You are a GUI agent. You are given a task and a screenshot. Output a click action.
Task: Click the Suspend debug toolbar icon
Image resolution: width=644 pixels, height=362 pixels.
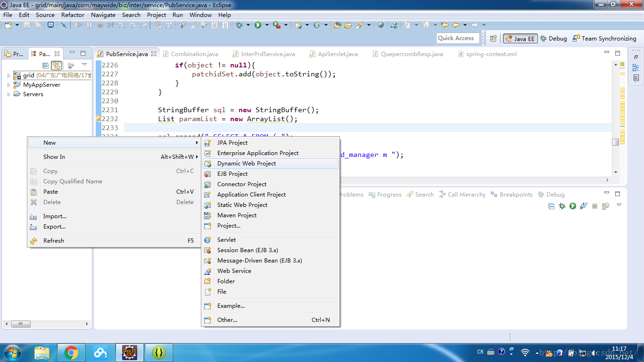[89, 25]
